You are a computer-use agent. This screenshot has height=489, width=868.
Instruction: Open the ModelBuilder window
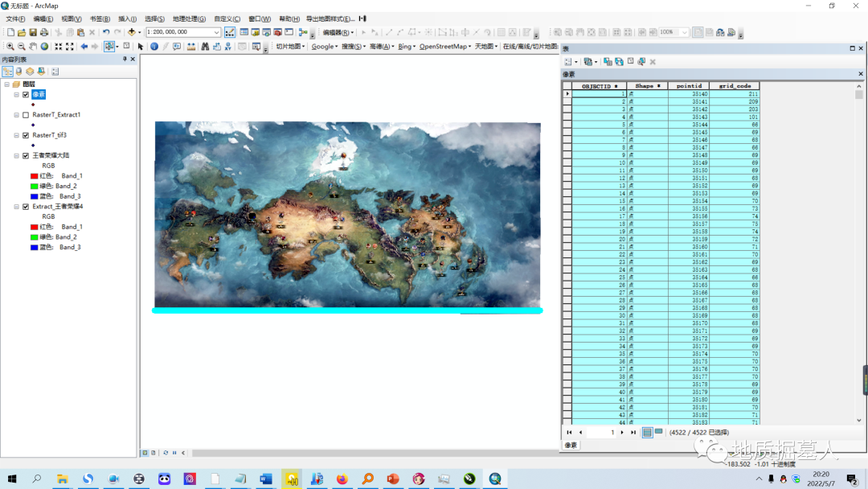[303, 32]
